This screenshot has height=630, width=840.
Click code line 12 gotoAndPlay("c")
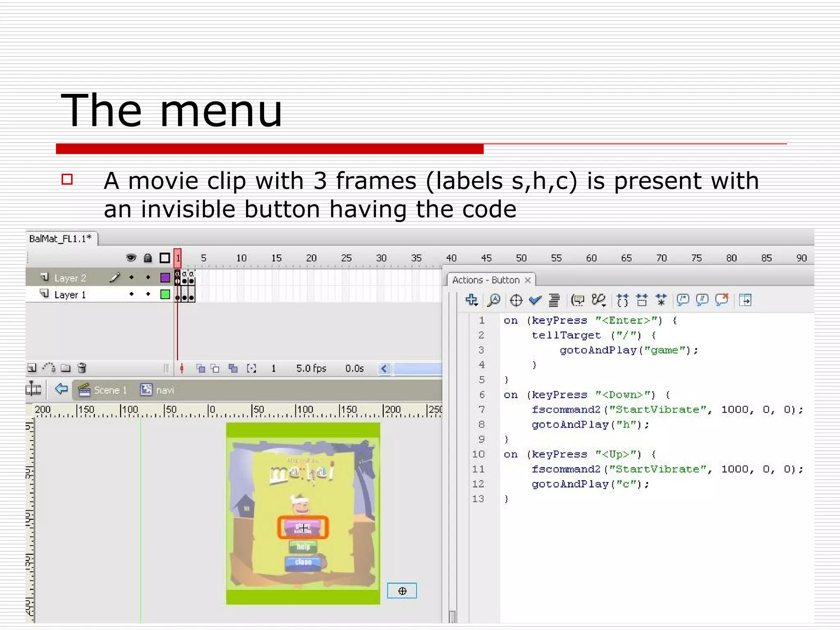pos(590,484)
